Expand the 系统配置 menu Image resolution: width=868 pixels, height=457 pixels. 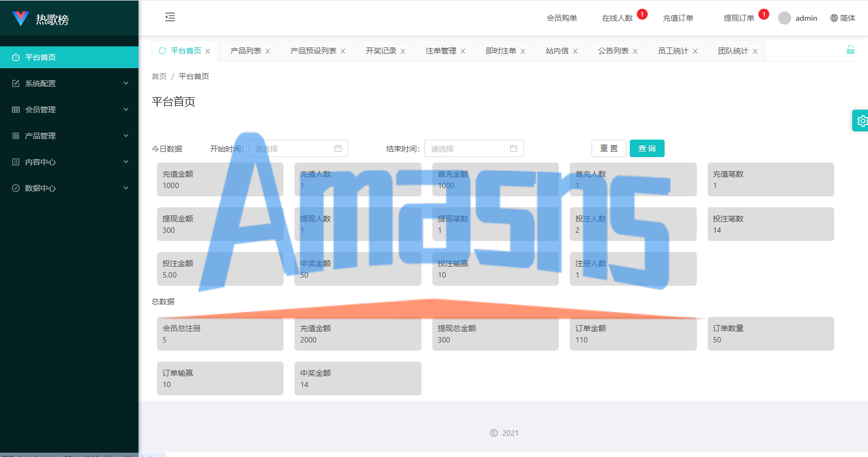(69, 83)
